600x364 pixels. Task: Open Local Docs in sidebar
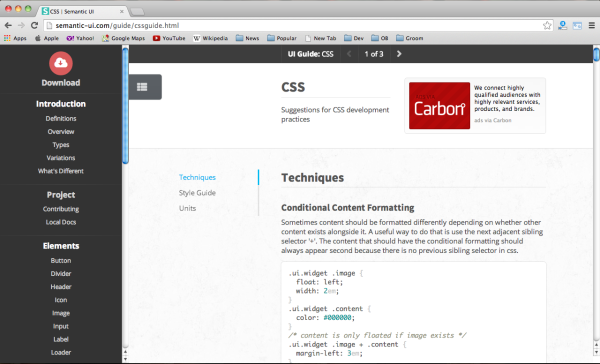(x=61, y=222)
